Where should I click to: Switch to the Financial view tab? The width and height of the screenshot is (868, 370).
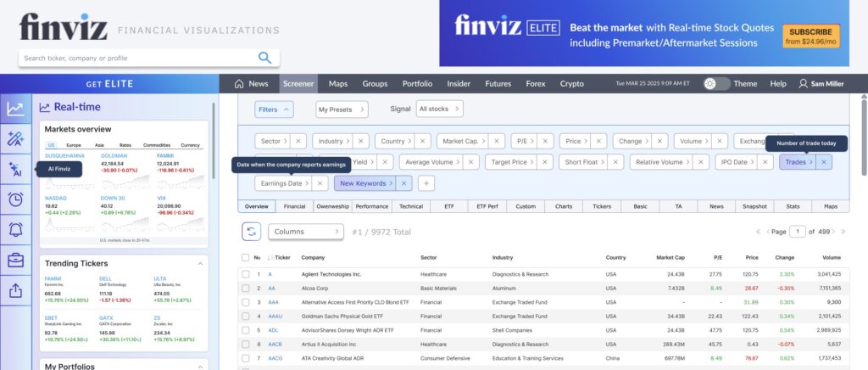point(294,206)
